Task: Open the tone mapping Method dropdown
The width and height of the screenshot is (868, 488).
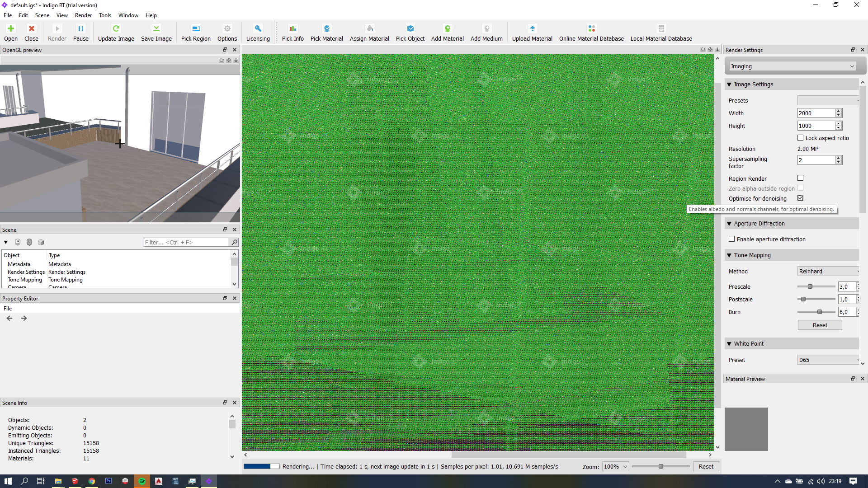Action: [828, 271]
